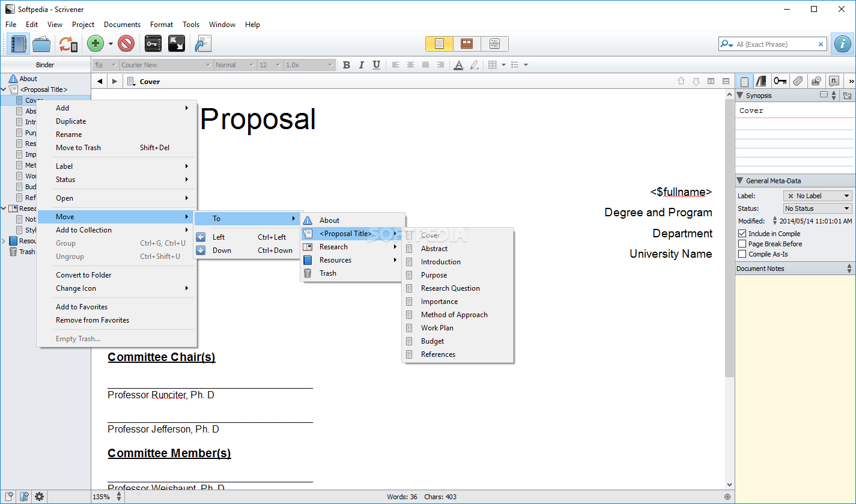Click the Binder header label

pyautogui.click(x=45, y=65)
